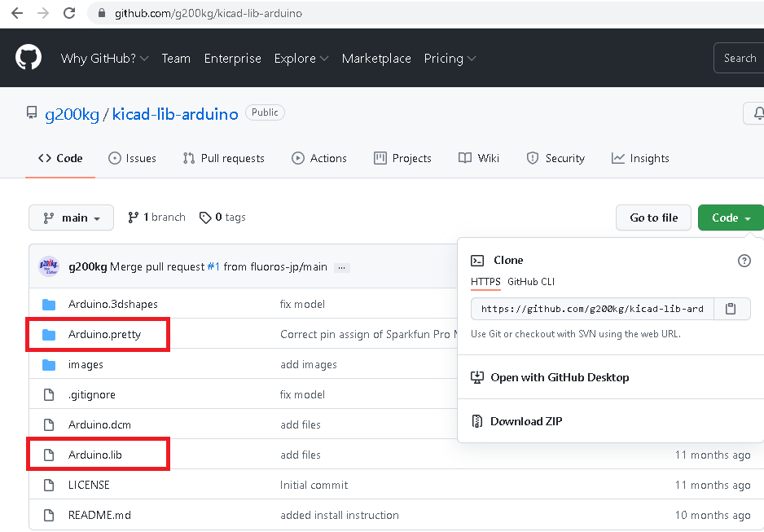764x532 pixels.
Task: Open the main branch dropdown
Action: click(71, 218)
